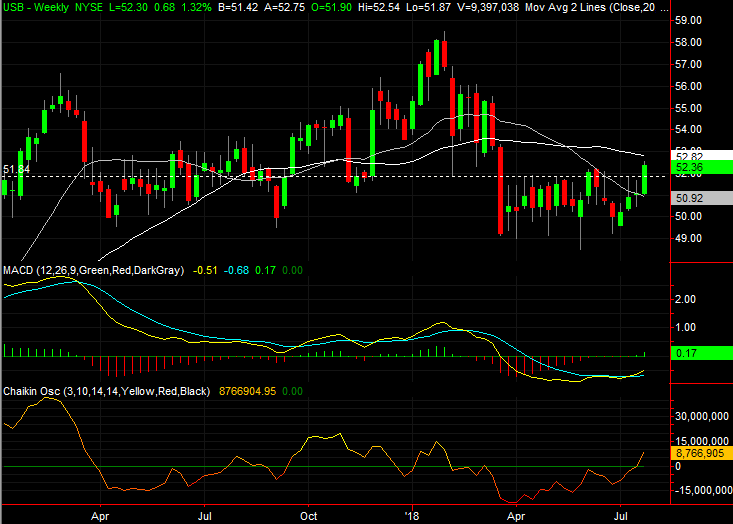Click the -15,000,000 Chaikin axis label
The image size is (733, 524).
[x=702, y=490]
